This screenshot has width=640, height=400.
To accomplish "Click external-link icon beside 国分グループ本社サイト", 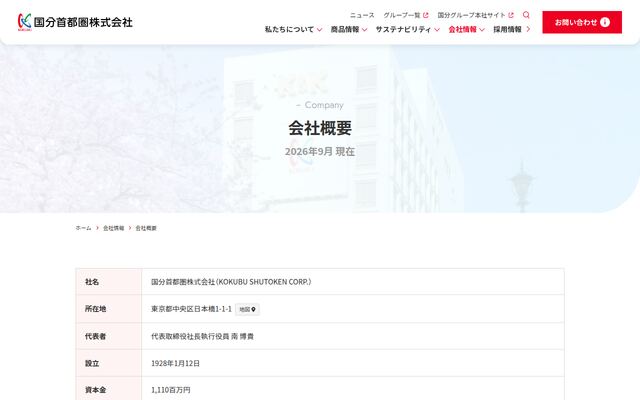I will [511, 15].
